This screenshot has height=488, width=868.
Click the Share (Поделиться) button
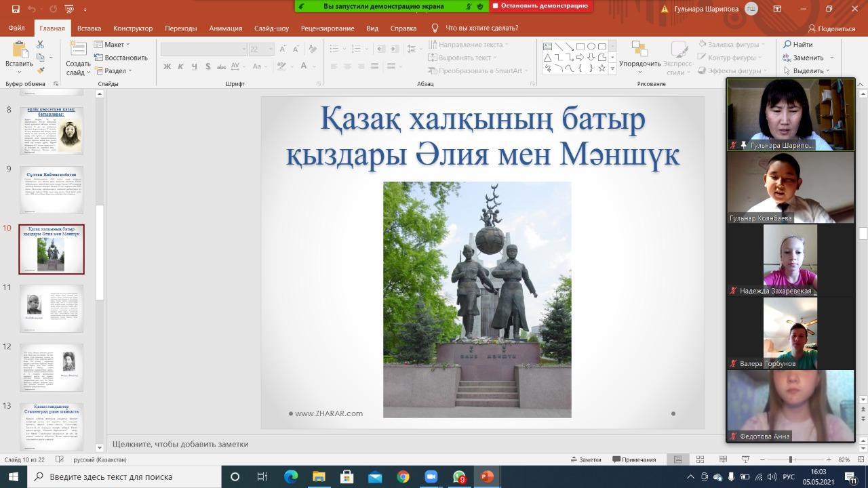[x=831, y=28]
